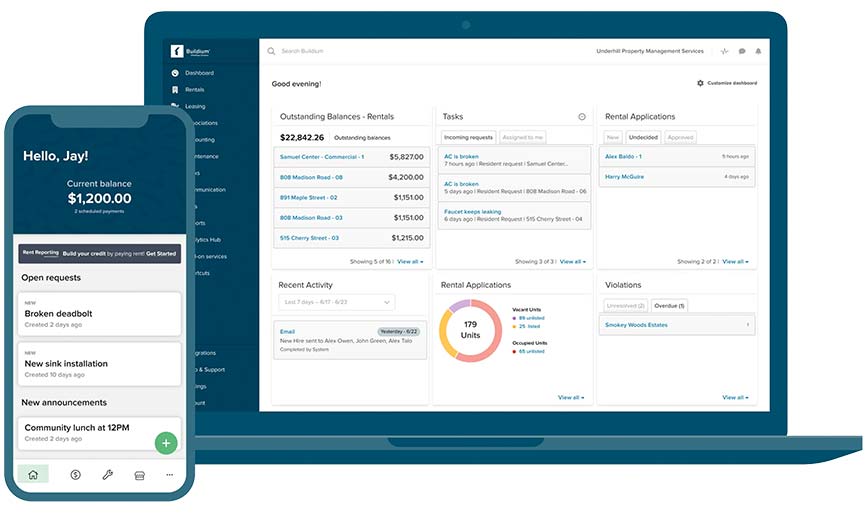Click the search magnifier icon in the laptop app

[271, 51]
